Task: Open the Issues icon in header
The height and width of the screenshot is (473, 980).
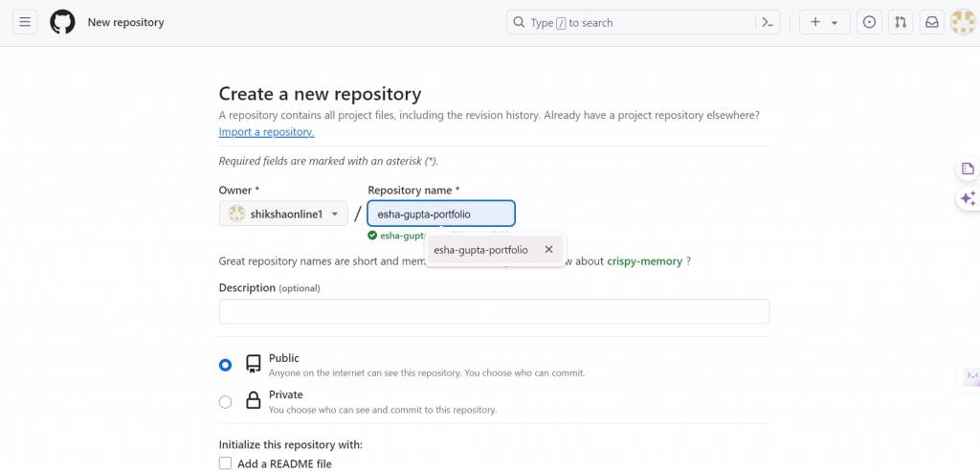Action: pyautogui.click(x=869, y=22)
